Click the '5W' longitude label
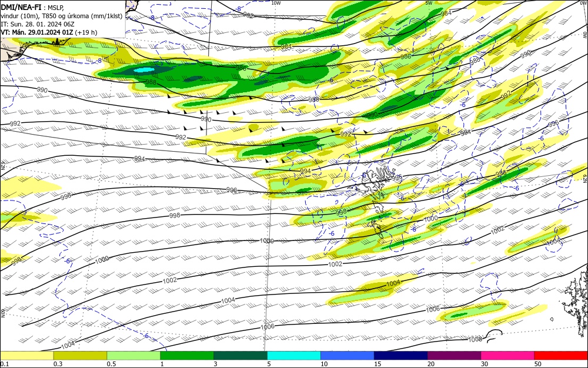588x368 pixels. pyautogui.click(x=429, y=2)
